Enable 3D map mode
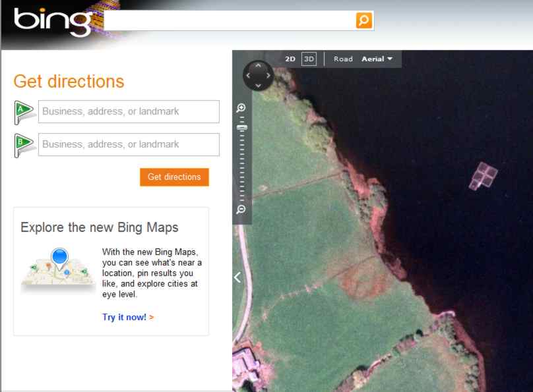The width and height of the screenshot is (533, 392). tap(309, 59)
